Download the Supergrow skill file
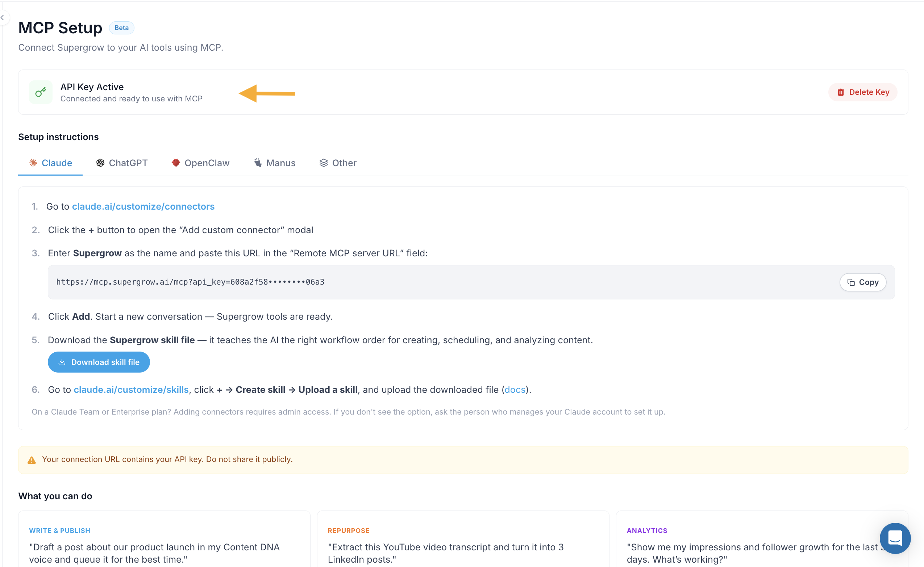Viewport: 924px width, 567px height. pyautogui.click(x=99, y=362)
